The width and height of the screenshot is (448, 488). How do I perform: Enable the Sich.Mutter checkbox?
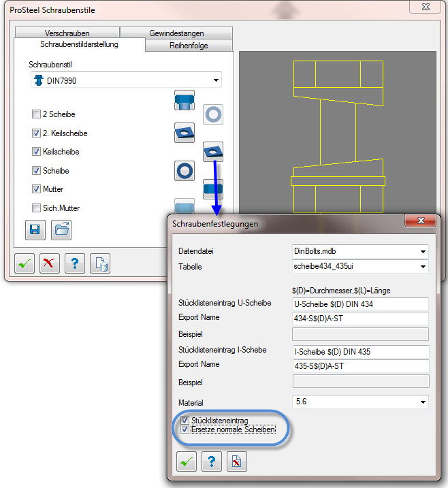click(x=36, y=208)
